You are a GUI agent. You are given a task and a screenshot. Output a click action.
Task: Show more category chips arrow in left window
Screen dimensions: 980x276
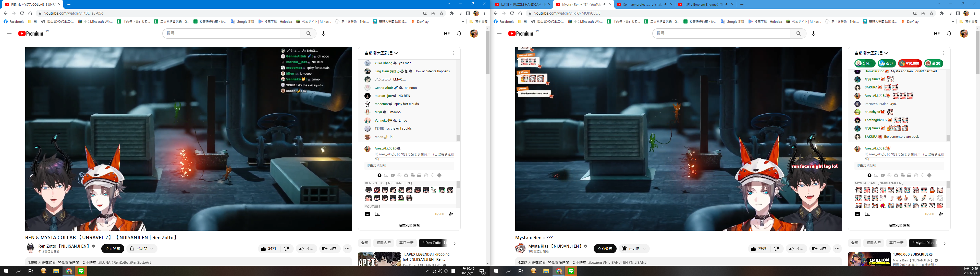pyautogui.click(x=454, y=243)
